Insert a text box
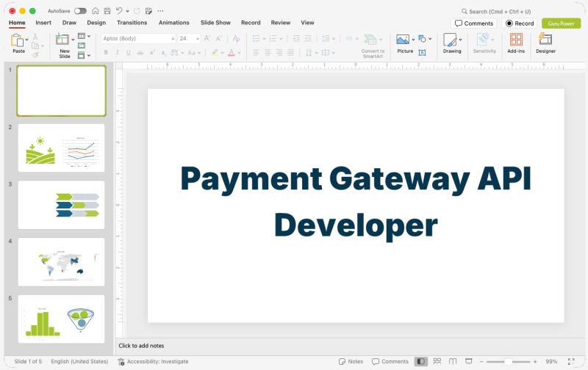 [422, 52]
